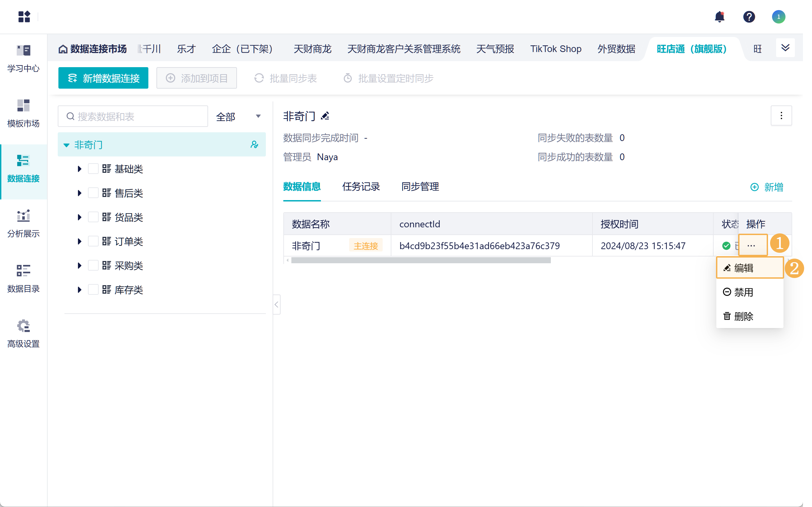Check the 订单类 checkbox
812x507 pixels.
point(93,241)
